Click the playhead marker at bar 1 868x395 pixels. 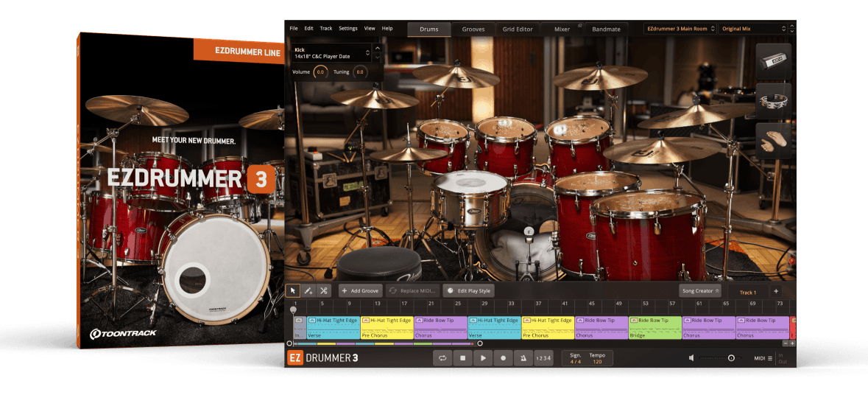[294, 310]
